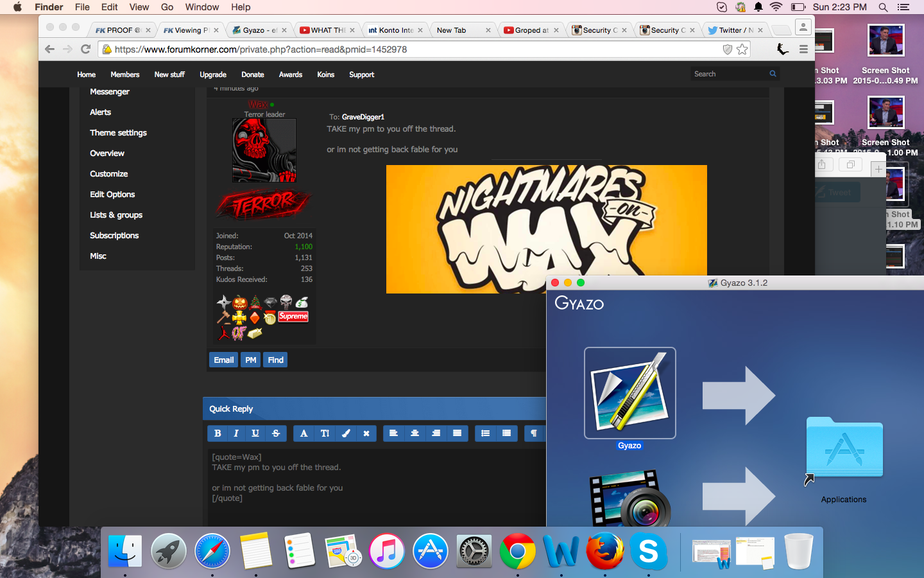924x578 pixels.
Task: Click the forum search magnifier icon
Action: coord(773,74)
